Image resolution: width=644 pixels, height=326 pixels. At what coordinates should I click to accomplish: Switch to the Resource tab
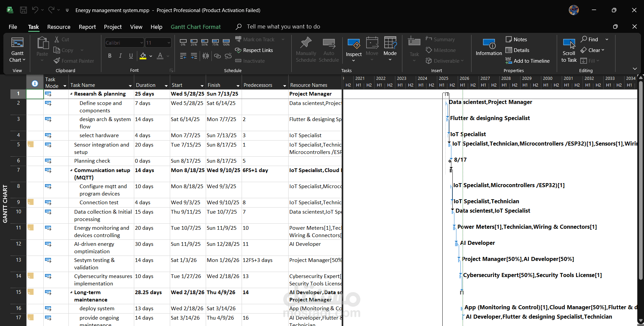pos(59,27)
